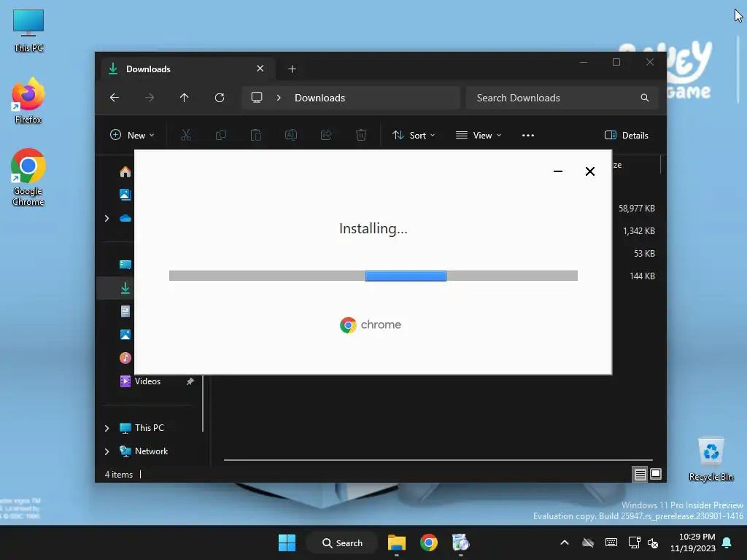Unpin Videos using pin icon
Viewport: 747px width, 560px height.
point(190,381)
